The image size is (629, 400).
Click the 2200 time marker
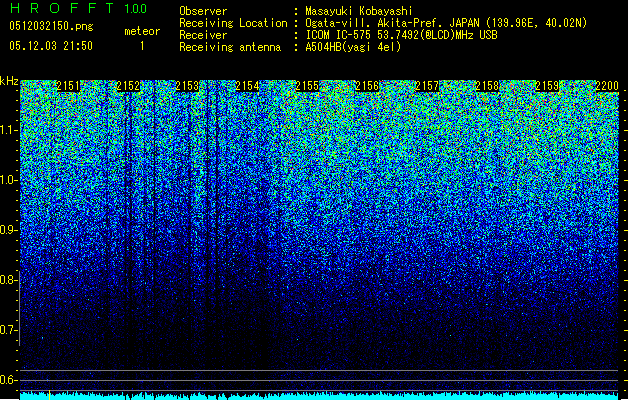point(607,86)
